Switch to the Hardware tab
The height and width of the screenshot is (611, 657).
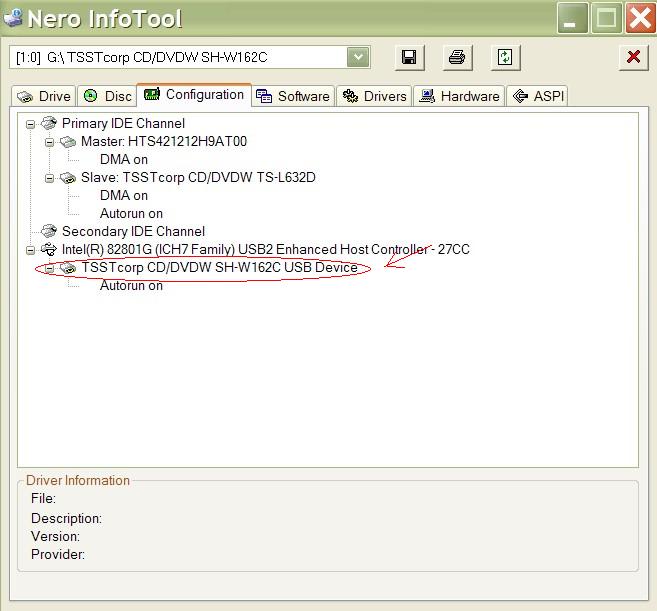pos(459,96)
